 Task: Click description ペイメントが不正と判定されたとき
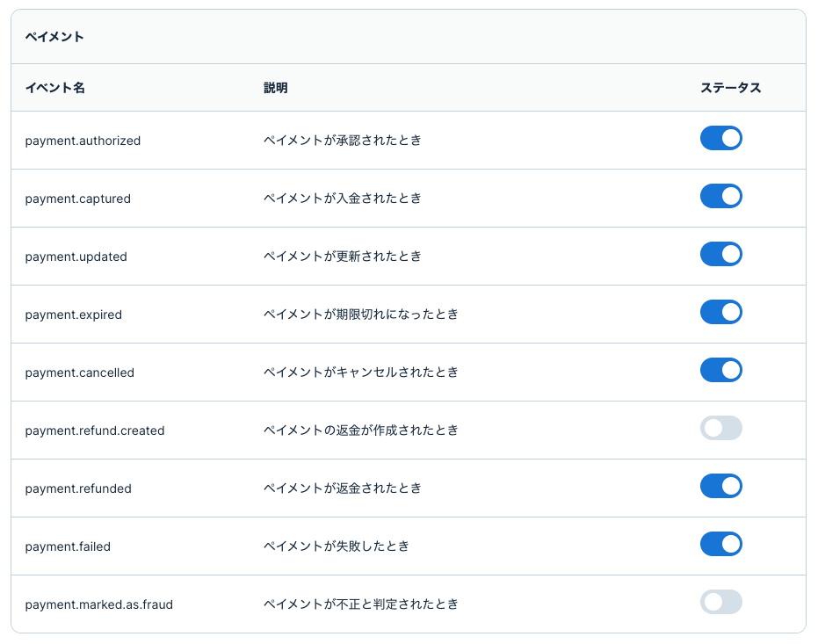tap(361, 604)
